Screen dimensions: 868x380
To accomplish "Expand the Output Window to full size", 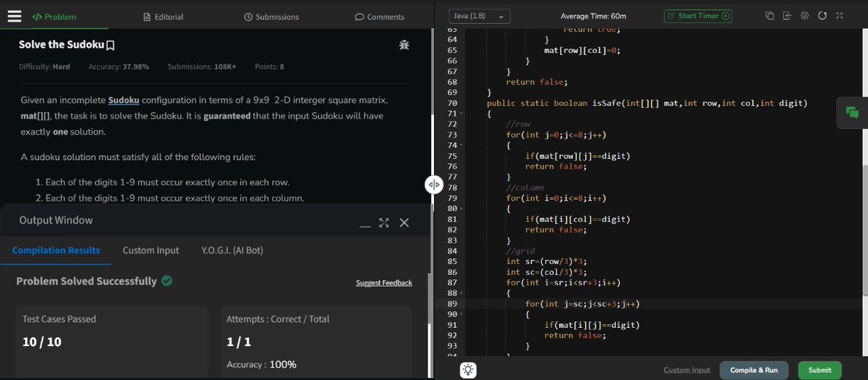I will (x=383, y=223).
